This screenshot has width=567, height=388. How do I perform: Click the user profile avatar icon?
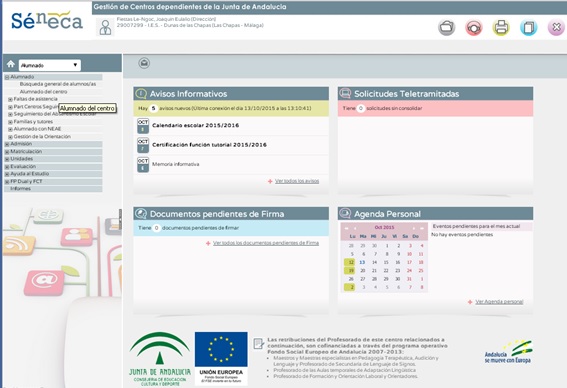105,27
